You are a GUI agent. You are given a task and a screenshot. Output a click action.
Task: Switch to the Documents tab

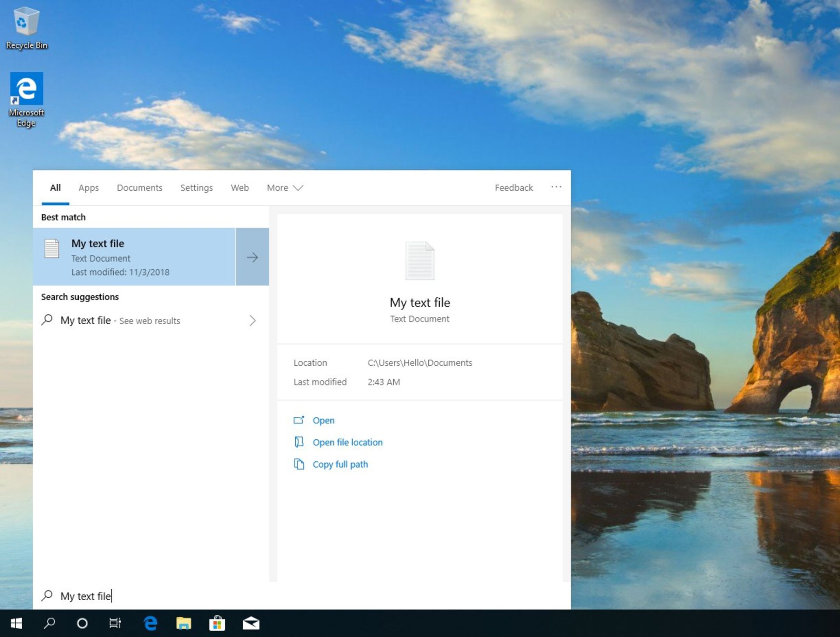pos(139,188)
